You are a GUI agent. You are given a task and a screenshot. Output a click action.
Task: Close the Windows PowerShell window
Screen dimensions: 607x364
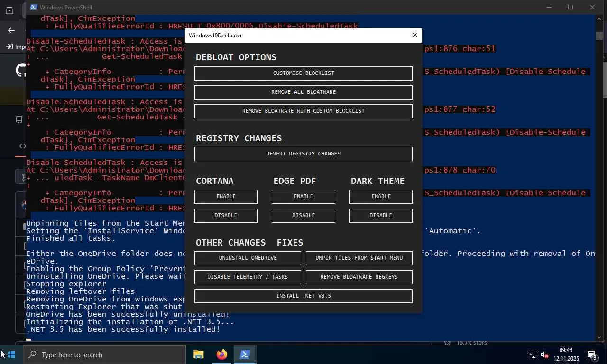coord(592,7)
